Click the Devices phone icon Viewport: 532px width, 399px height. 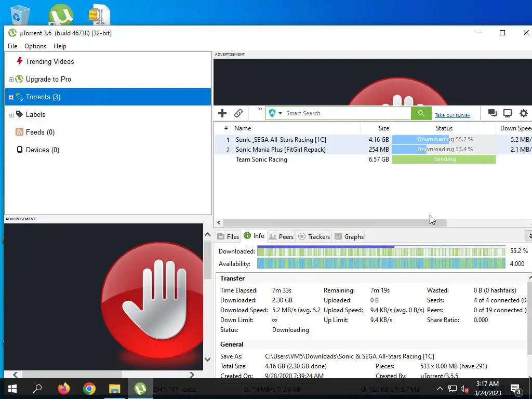coord(20,149)
